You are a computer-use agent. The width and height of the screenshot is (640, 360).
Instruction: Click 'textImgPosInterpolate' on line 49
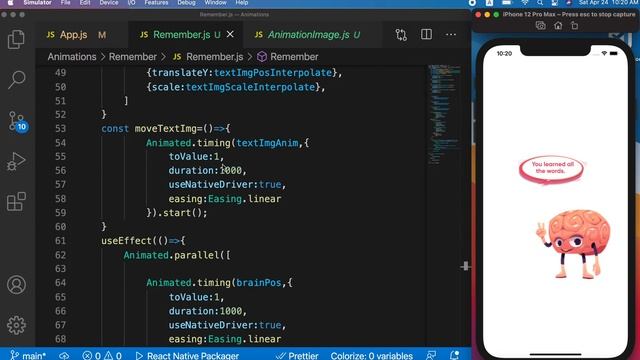click(273, 73)
